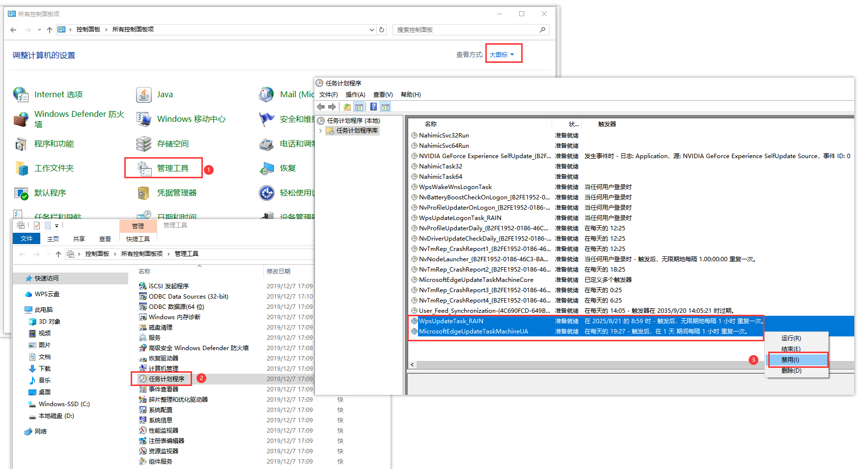
Task: Expand the 任务计划程序库 tree node
Action: tap(321, 131)
